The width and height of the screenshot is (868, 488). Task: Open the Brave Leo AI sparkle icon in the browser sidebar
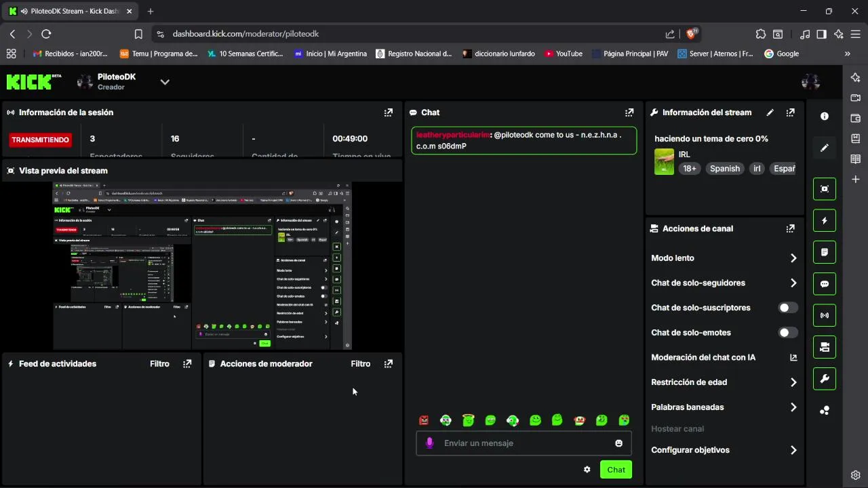point(856,77)
